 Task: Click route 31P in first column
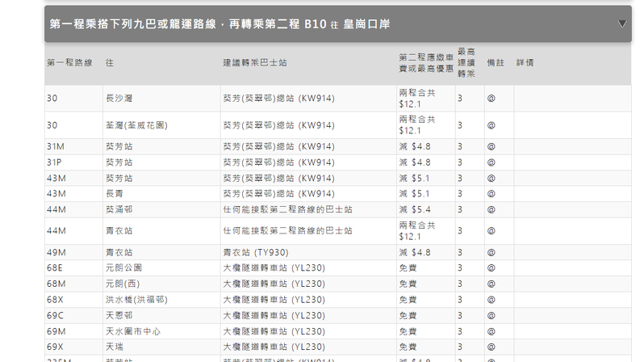coord(54,162)
